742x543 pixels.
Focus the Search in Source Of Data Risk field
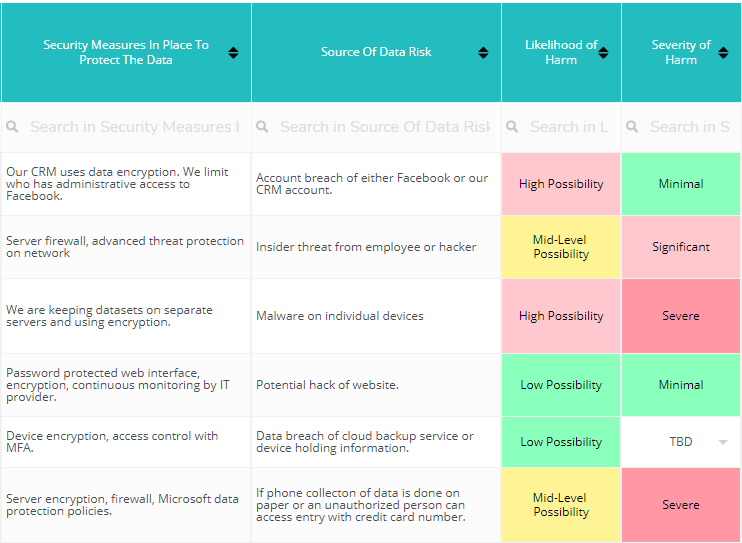click(x=384, y=127)
